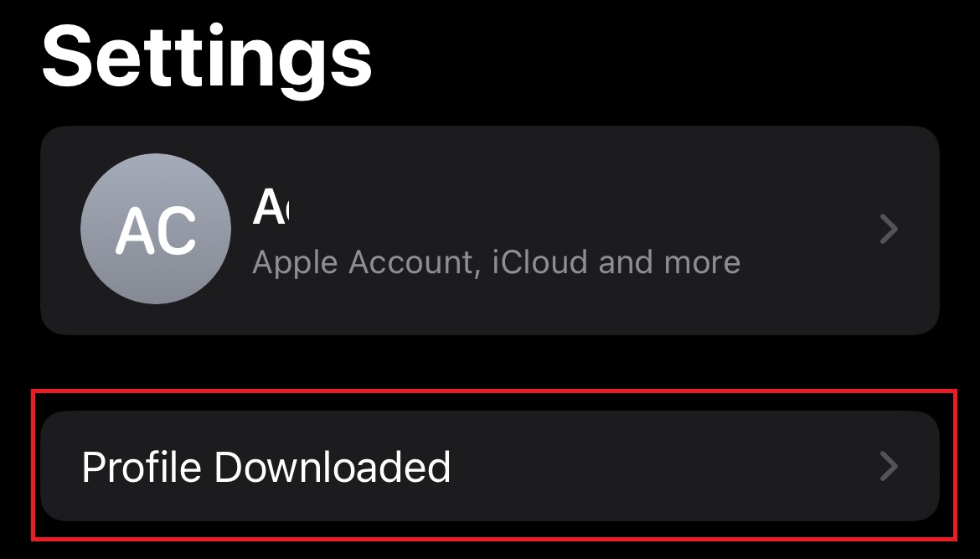Click the word "iCloud" in the account subtitle
This screenshot has width=980, height=559.
539,262
